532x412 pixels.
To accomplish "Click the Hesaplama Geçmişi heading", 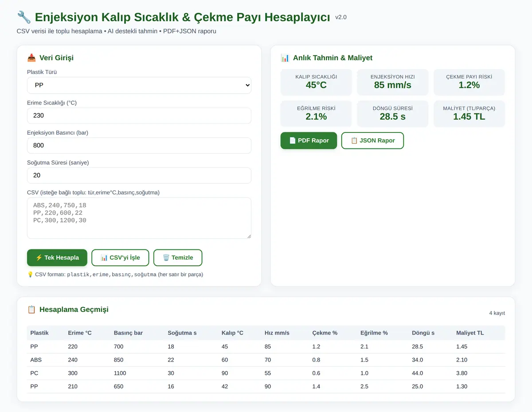I will coord(74,309).
